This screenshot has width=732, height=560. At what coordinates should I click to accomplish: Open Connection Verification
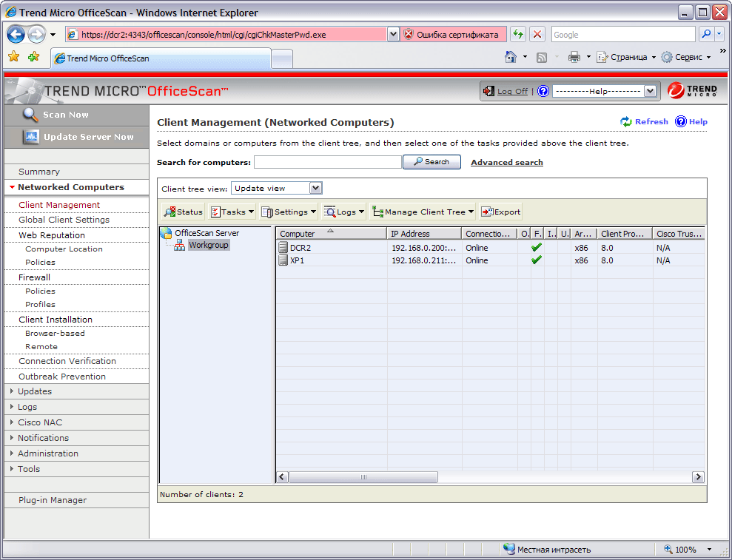click(67, 361)
